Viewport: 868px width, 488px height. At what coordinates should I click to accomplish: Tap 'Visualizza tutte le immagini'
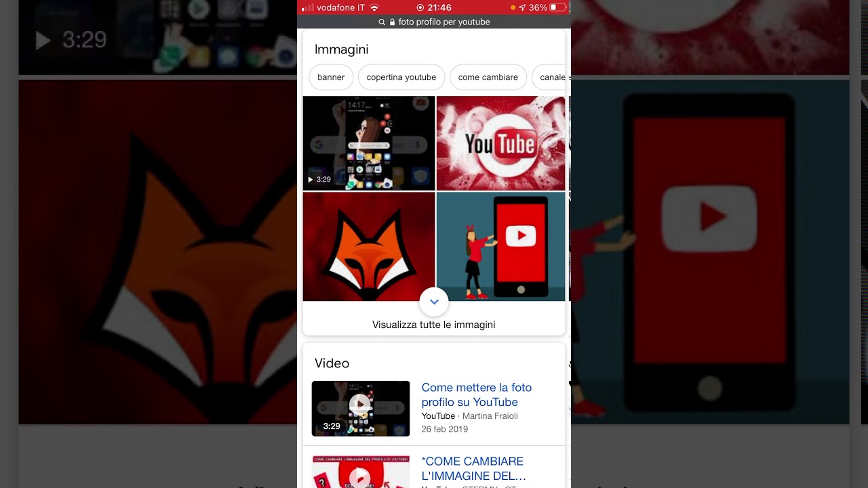[x=434, y=325]
